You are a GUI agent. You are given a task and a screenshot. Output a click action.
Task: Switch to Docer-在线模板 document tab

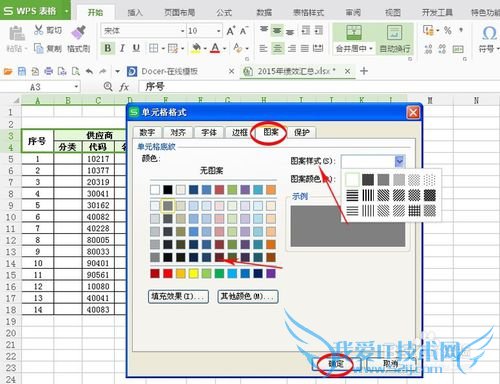click(170, 71)
